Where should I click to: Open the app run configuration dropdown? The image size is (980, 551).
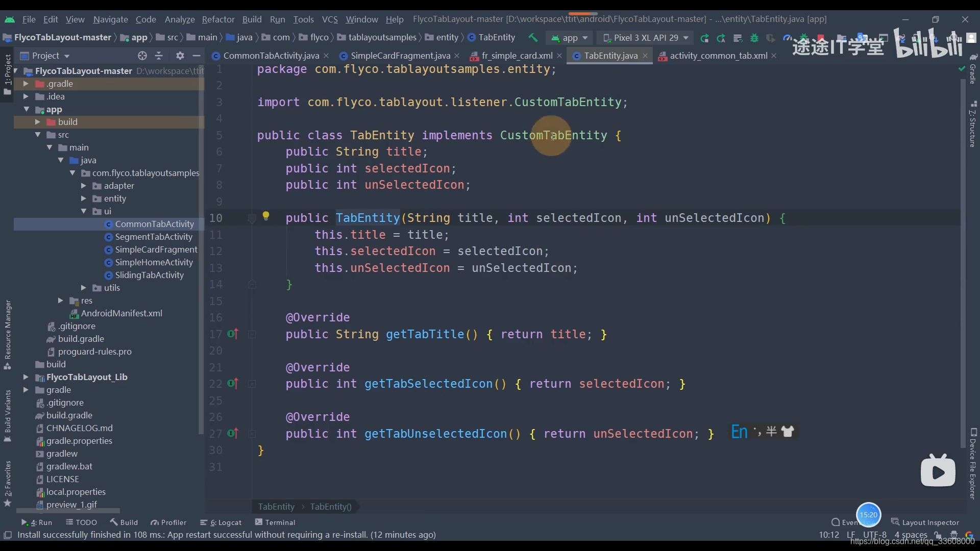[x=570, y=38]
